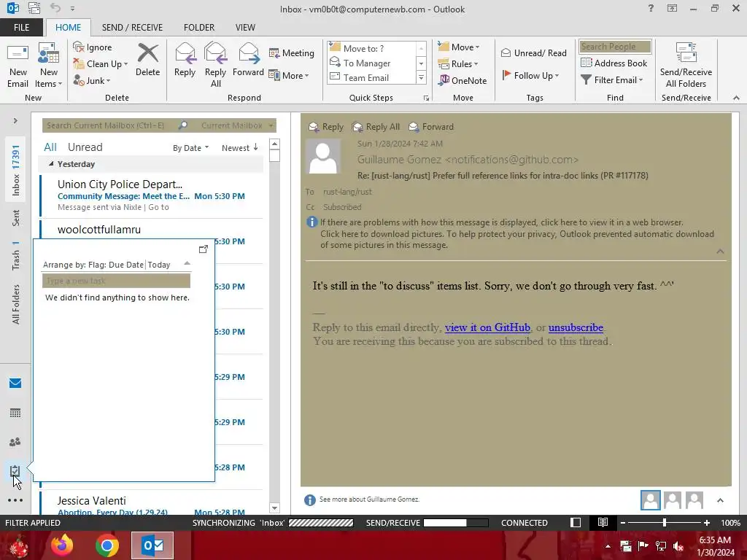Collapse the ribbon
The image size is (747, 560).
[736, 98]
